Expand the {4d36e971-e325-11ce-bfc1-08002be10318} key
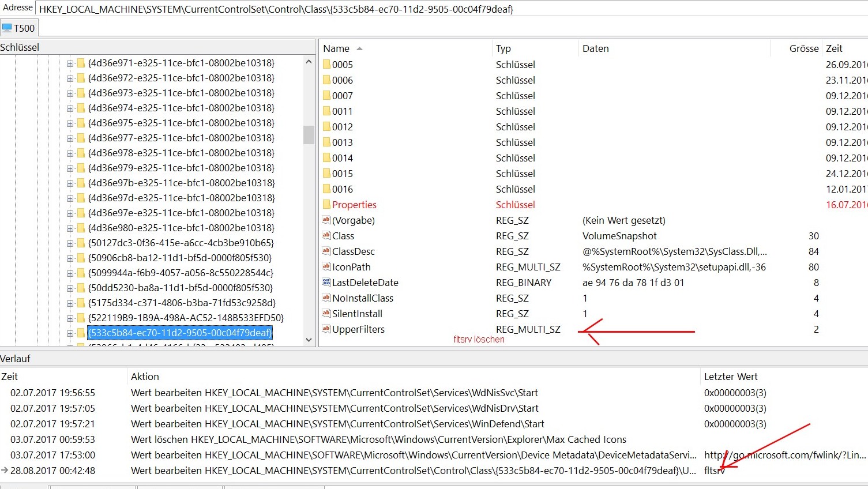This screenshot has width=868, height=489. [x=70, y=63]
